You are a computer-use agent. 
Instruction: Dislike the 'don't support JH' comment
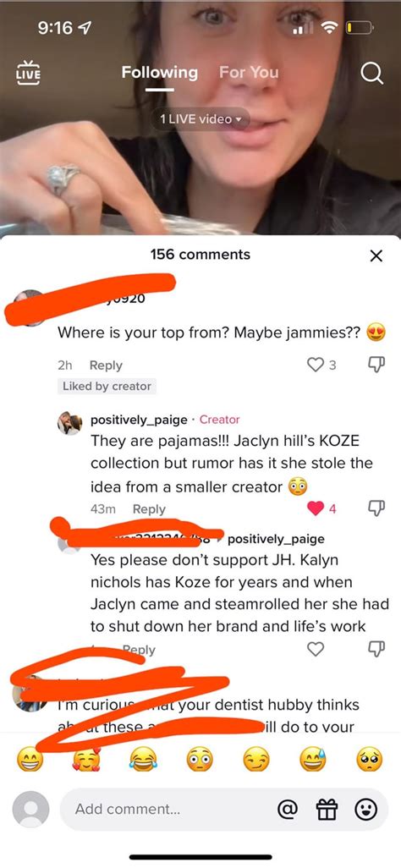coord(377,650)
